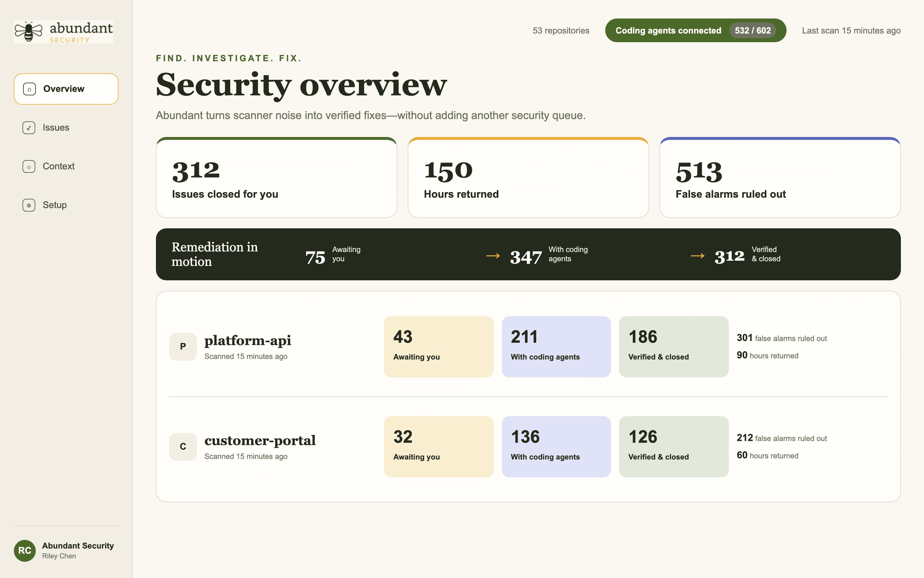Select platform-api's 186 Verified & closed tile
This screenshot has height=578, width=924.
(x=674, y=346)
